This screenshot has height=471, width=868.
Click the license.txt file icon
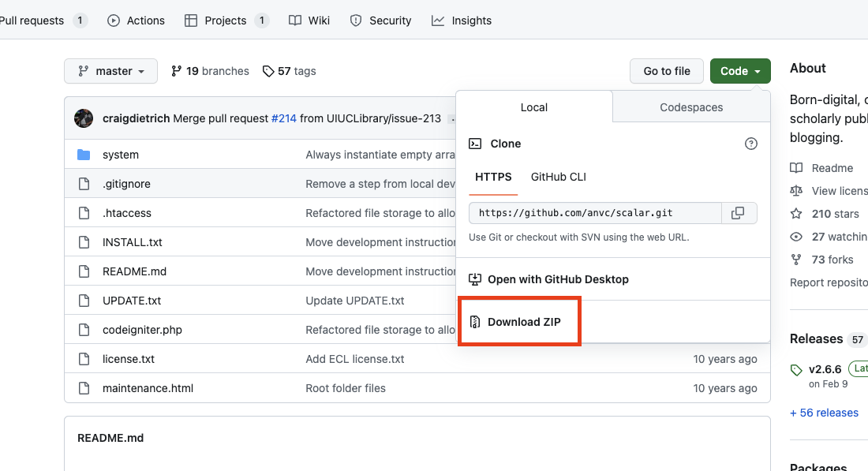pos(84,359)
